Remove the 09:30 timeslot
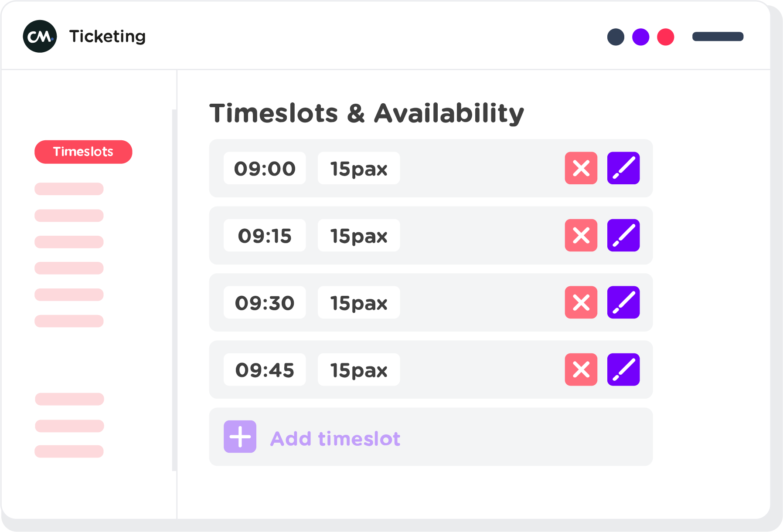Screen dimensions: 783x532 581,302
